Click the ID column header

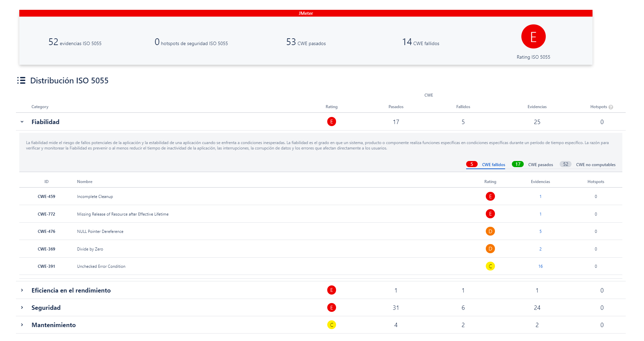point(46,182)
